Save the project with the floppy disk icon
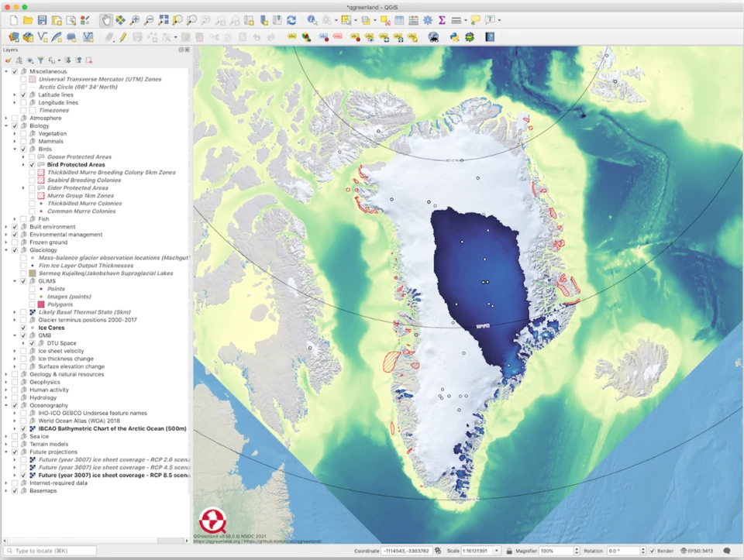Screen dimensions: 744x560 pyautogui.click(x=42, y=20)
